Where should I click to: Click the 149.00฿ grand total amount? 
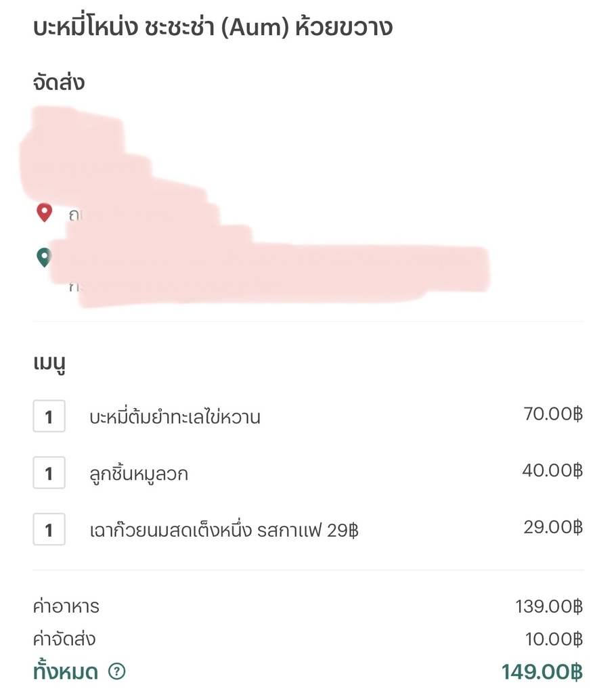[542, 672]
